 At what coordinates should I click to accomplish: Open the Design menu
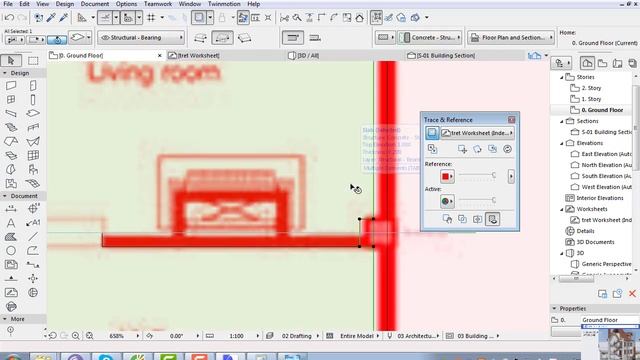(65, 4)
